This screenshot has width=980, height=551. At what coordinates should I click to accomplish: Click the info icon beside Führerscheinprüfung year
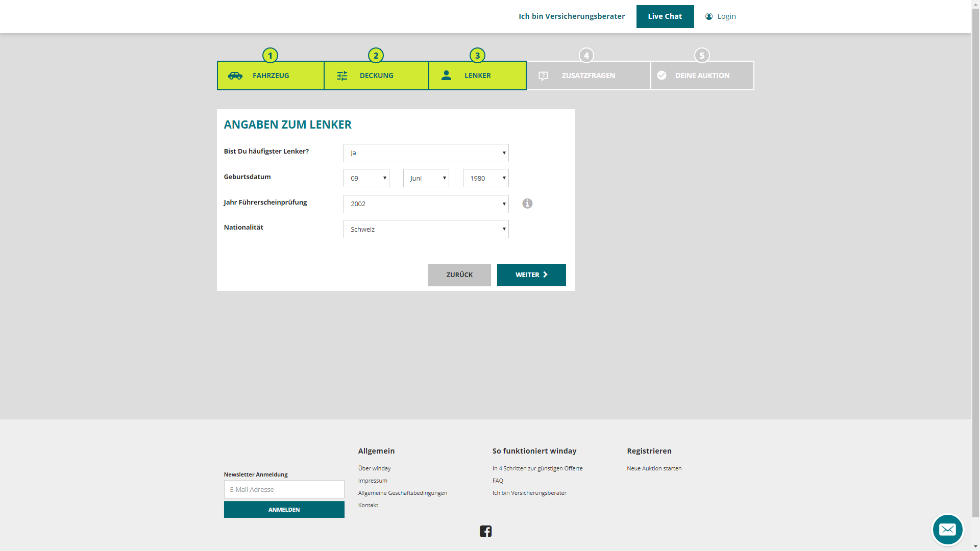527,204
